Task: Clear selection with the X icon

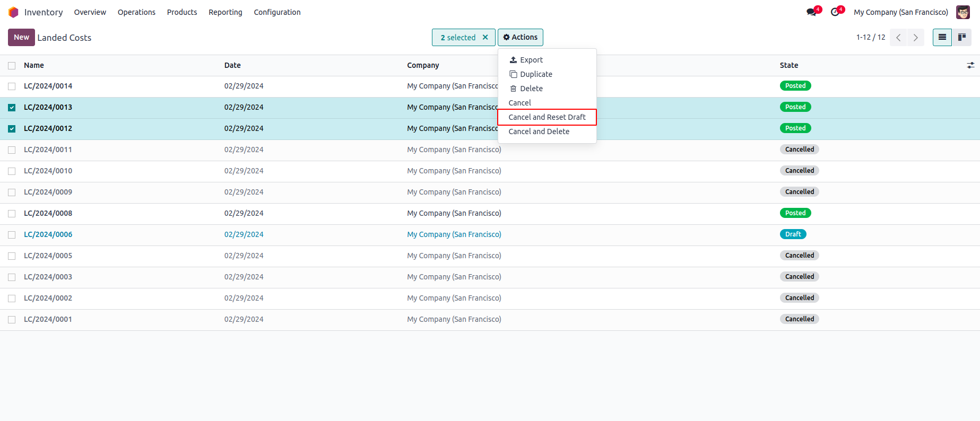Action: click(x=485, y=38)
